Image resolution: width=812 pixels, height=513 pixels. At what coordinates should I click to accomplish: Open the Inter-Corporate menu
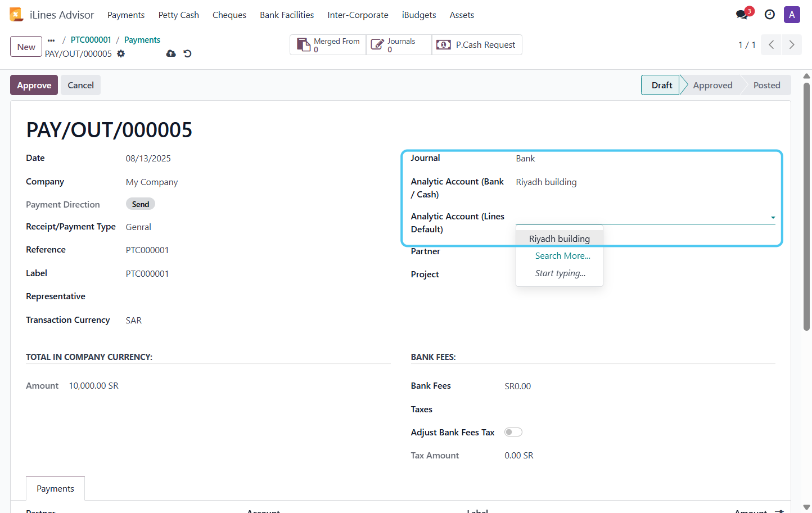click(358, 15)
